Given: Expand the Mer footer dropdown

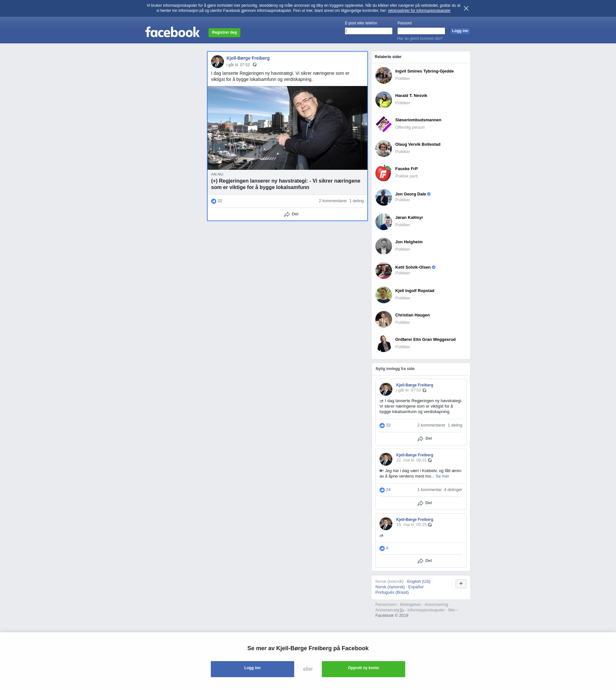Looking at the screenshot, I should click(x=453, y=610).
